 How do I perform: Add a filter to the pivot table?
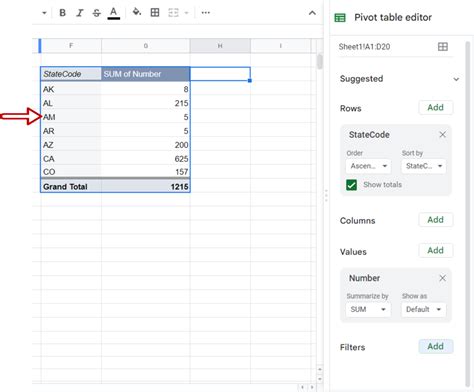coord(435,346)
